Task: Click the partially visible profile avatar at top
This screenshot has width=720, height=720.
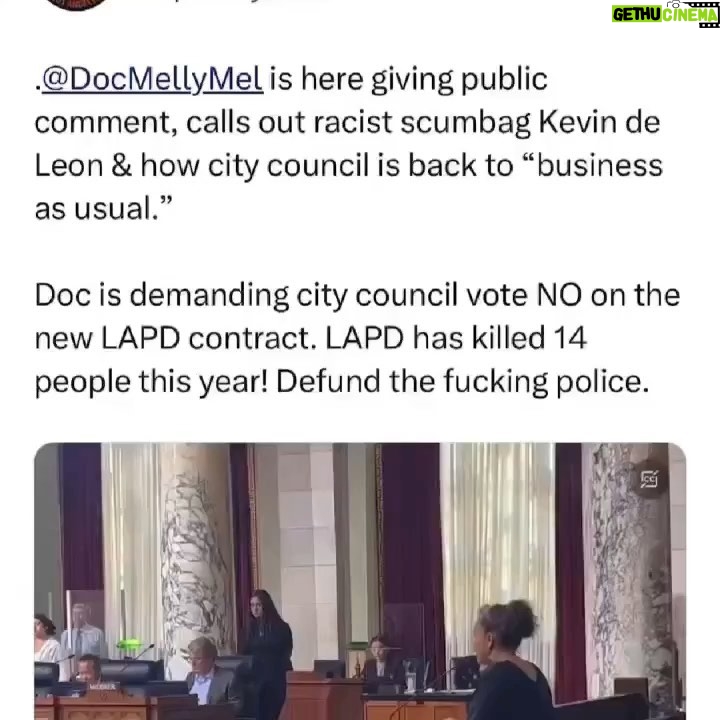Action: (x=78, y=5)
